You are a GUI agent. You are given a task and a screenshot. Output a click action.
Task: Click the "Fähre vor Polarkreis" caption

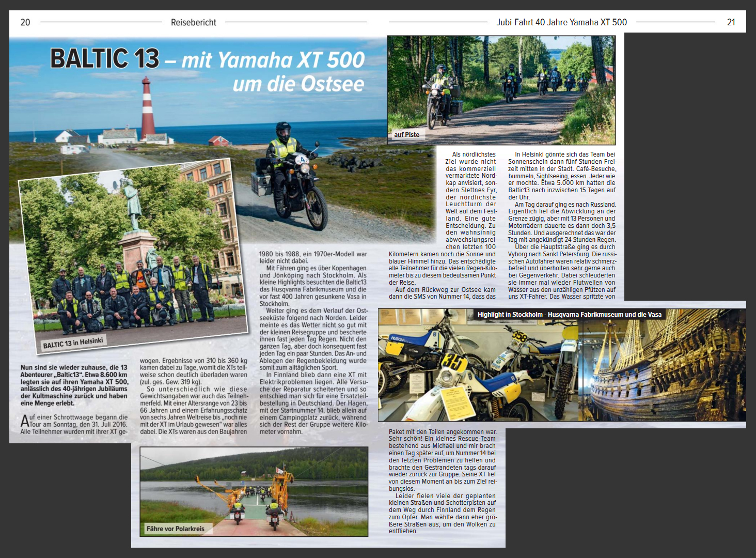pyautogui.click(x=175, y=529)
